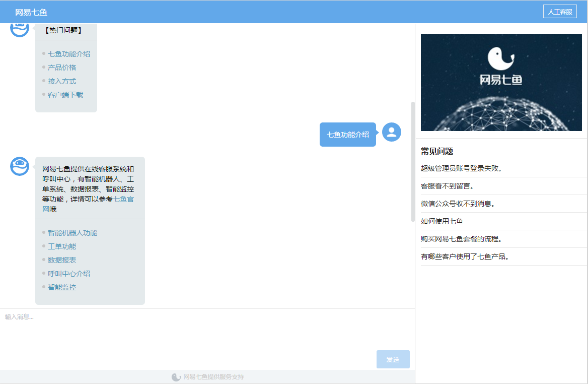Open the 接入方式 link
The height and width of the screenshot is (384, 588).
pos(62,81)
